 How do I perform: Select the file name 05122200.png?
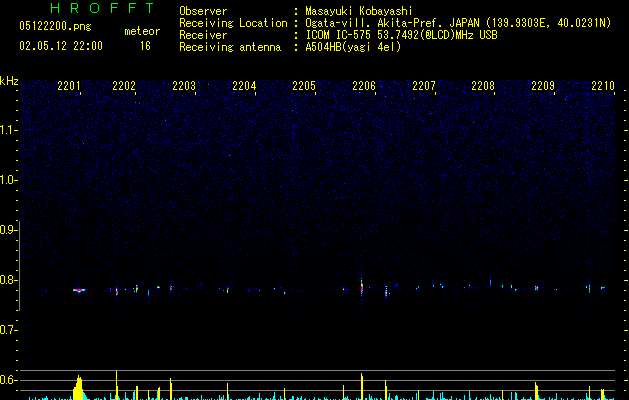point(55,27)
